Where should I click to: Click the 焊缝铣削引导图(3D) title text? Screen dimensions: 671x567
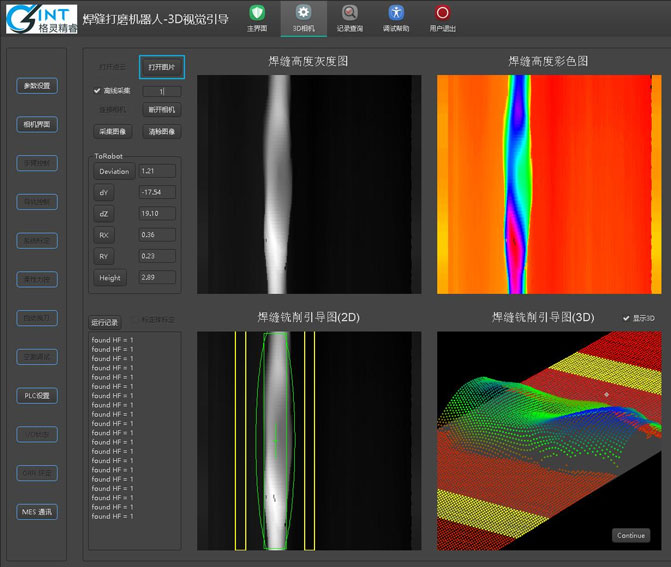[x=543, y=317]
